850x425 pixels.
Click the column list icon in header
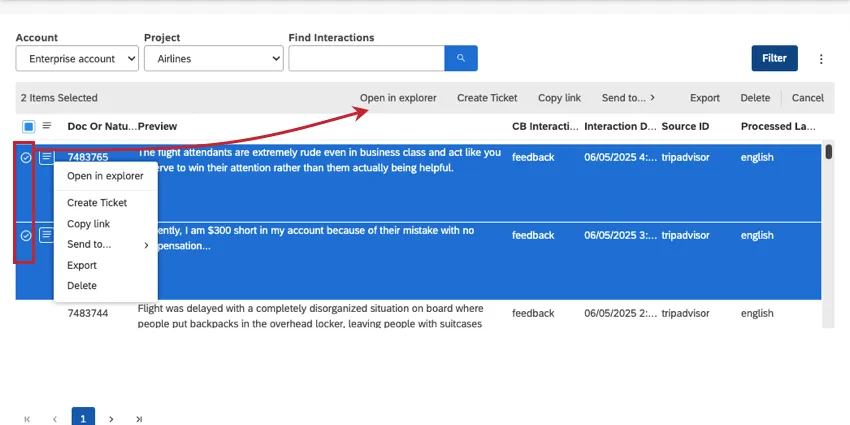click(46, 126)
